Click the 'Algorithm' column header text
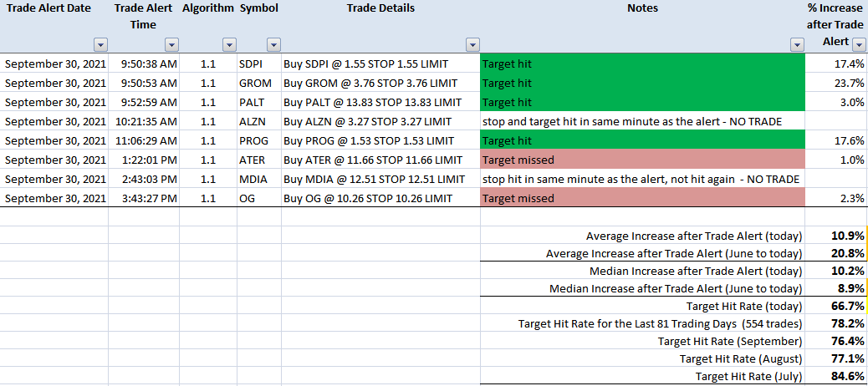This screenshot has width=868, height=386. pos(208,8)
